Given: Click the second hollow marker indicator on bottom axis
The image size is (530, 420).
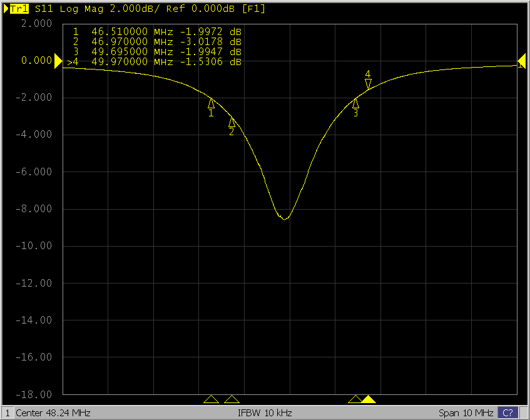Looking at the screenshot, I should (232, 399).
